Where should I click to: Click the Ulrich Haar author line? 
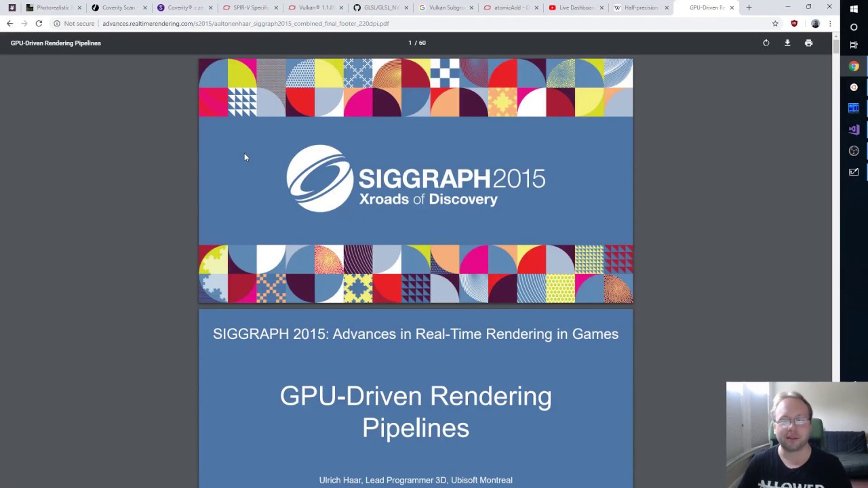click(x=416, y=480)
